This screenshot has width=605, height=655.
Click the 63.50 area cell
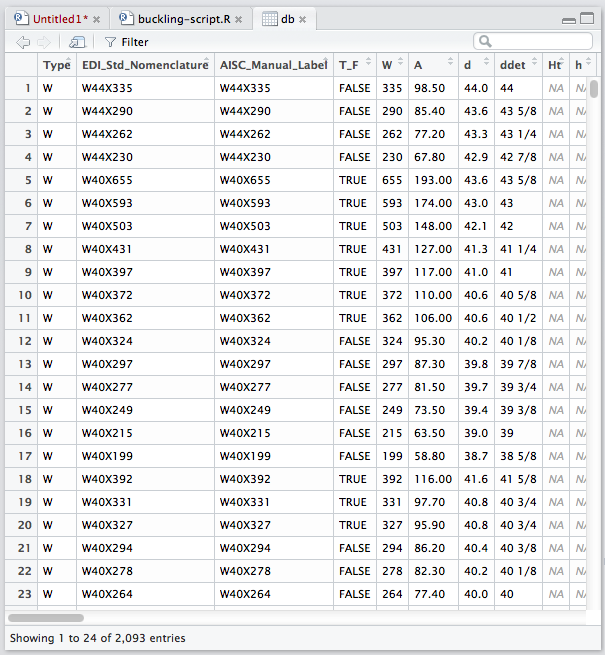(x=433, y=433)
